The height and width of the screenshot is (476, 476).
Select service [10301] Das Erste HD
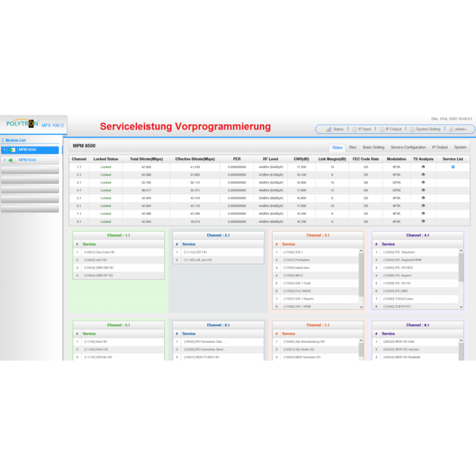coord(118,252)
